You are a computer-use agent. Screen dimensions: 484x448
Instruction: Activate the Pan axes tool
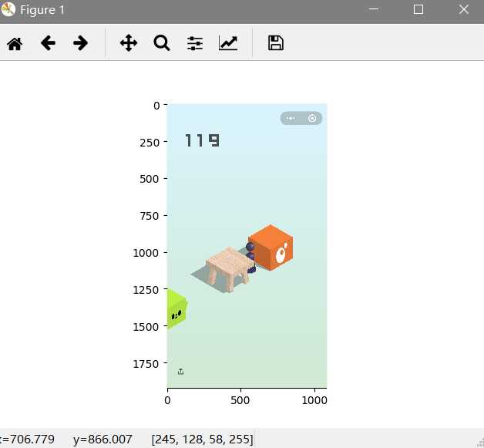[x=129, y=43]
